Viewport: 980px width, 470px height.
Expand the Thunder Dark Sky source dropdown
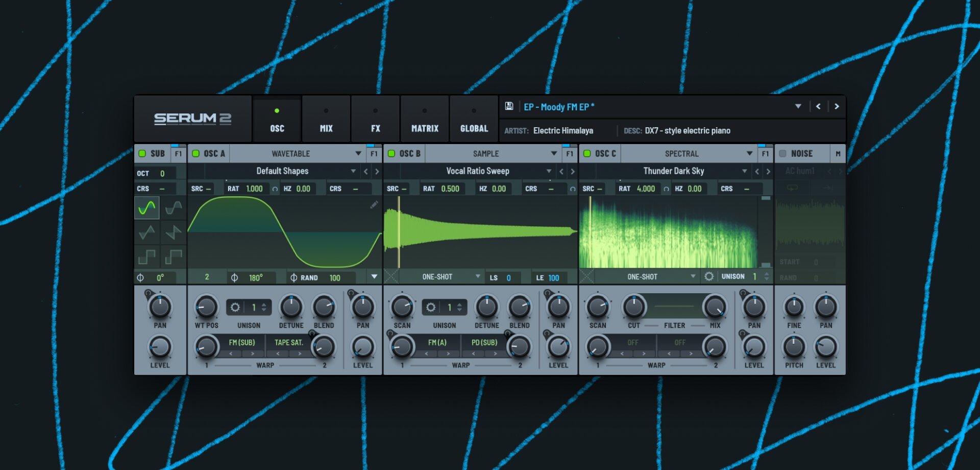(744, 171)
